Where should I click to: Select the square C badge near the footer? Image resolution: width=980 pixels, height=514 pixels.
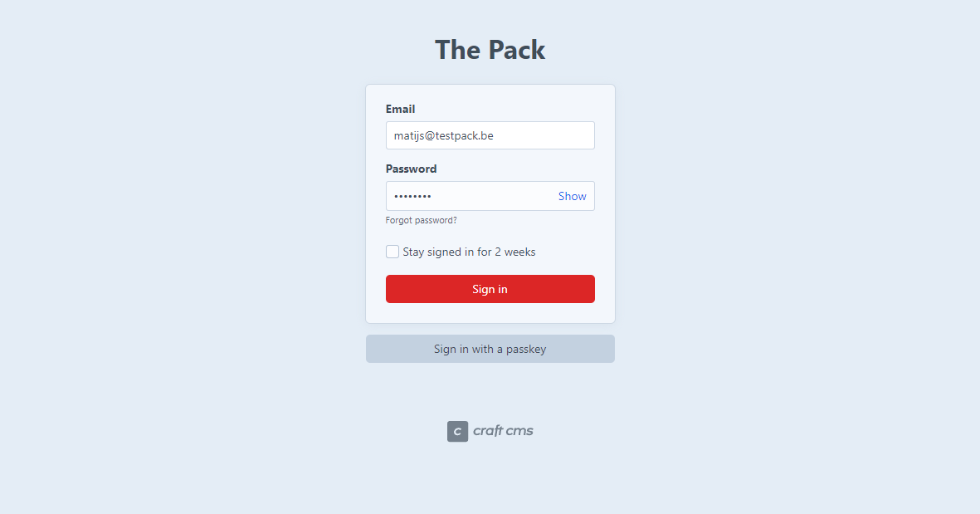point(457,431)
